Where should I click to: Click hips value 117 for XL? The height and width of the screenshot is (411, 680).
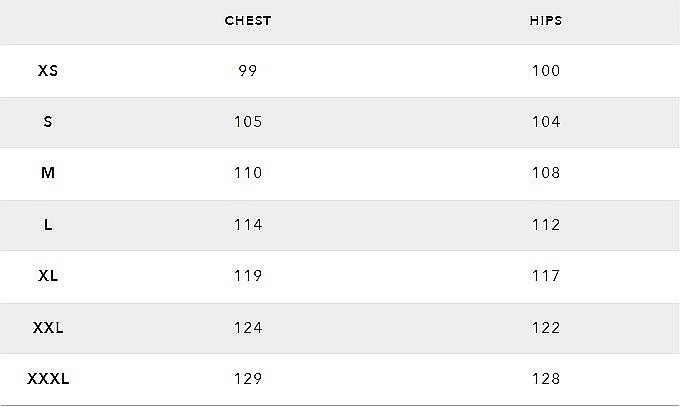click(x=546, y=276)
